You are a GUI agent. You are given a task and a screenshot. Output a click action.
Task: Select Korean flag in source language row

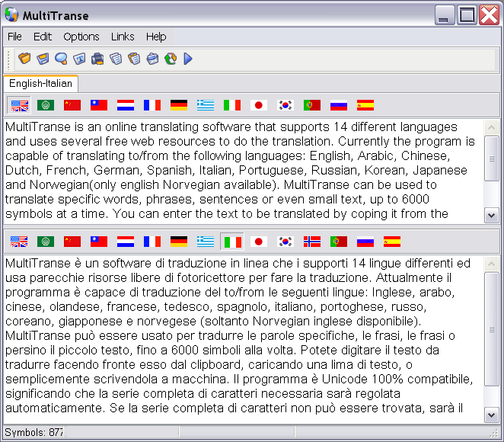tap(285, 105)
